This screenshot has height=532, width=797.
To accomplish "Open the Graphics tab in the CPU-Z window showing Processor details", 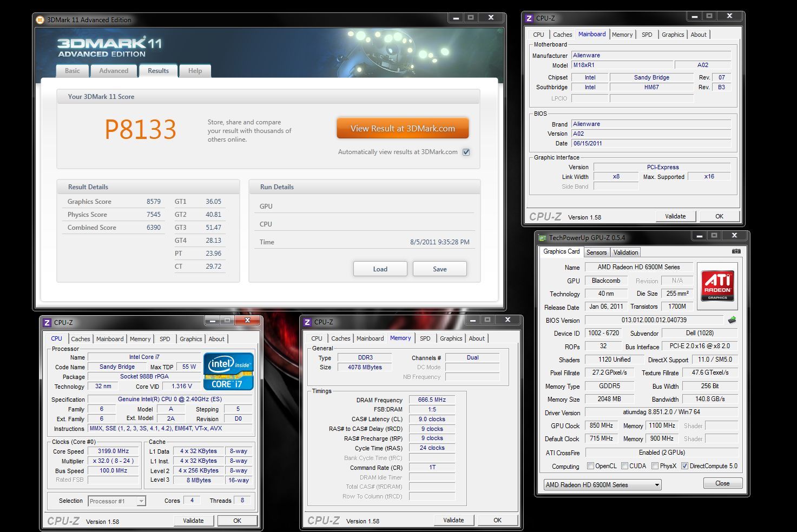I will click(x=190, y=339).
